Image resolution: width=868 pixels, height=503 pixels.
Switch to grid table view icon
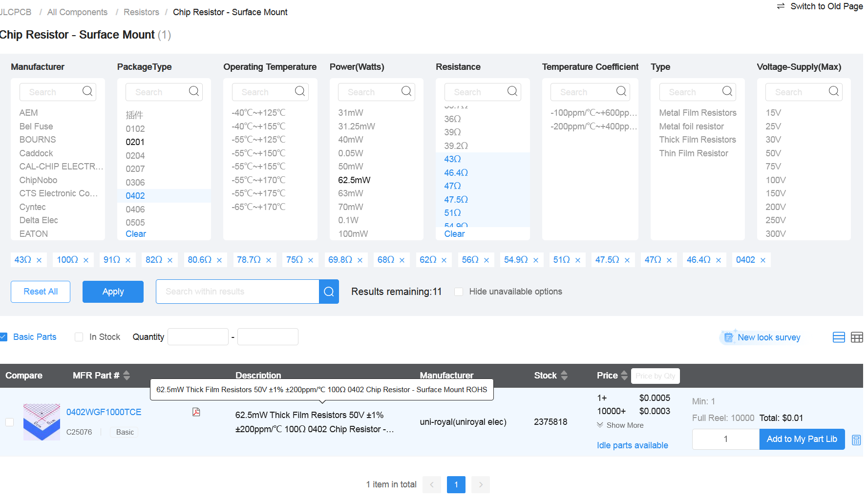[x=857, y=337]
